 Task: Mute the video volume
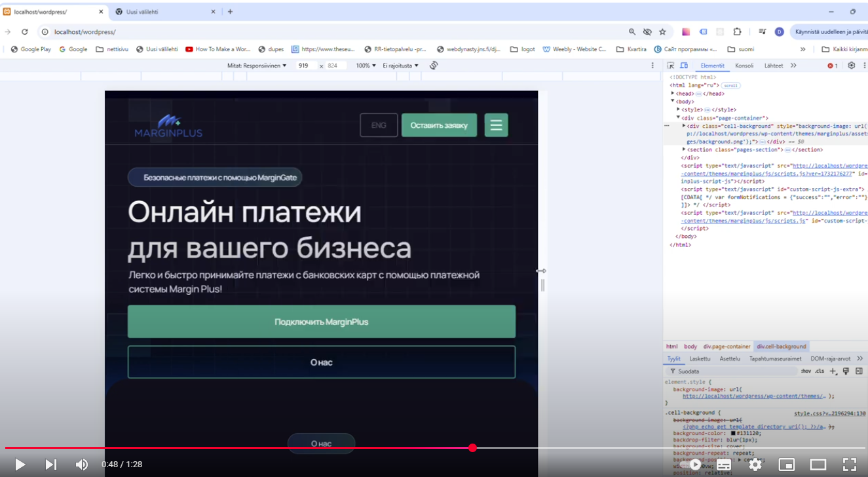point(82,465)
